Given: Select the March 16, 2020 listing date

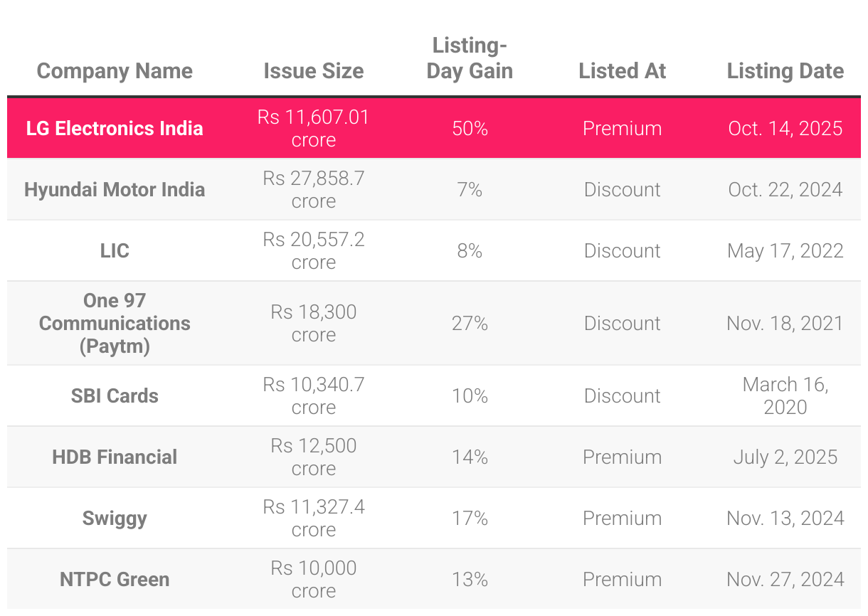Looking at the screenshot, I should [785, 395].
